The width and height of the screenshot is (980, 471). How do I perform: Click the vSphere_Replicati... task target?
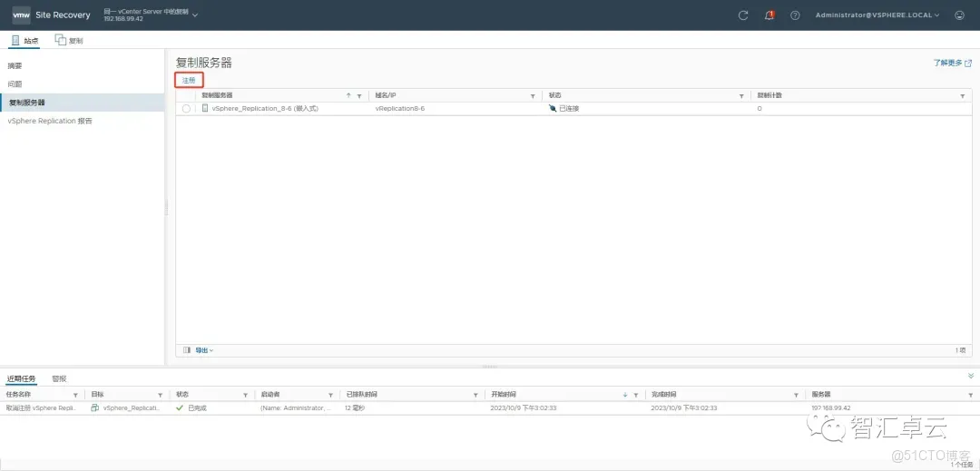tap(132, 407)
